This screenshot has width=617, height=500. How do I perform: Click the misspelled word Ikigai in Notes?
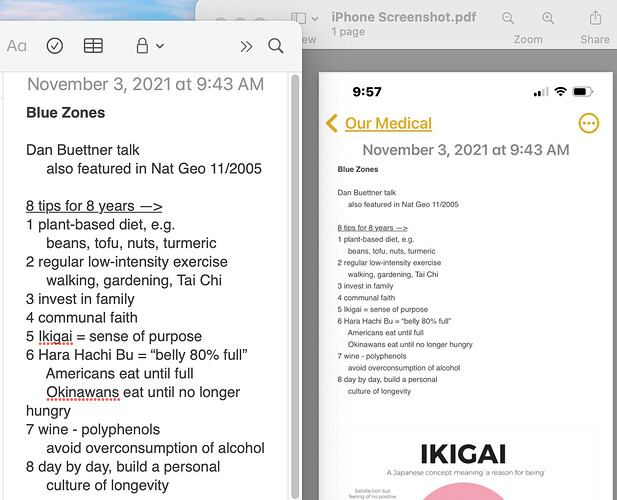(55, 336)
